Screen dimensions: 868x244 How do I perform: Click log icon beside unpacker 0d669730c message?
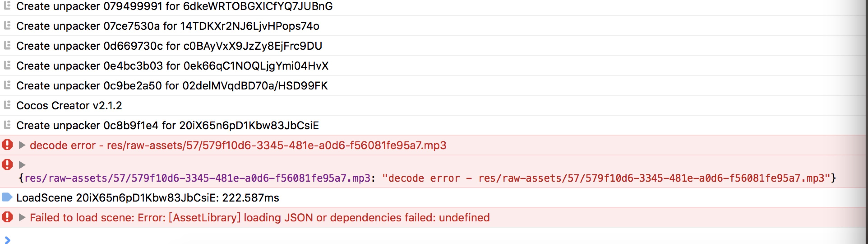(x=7, y=45)
